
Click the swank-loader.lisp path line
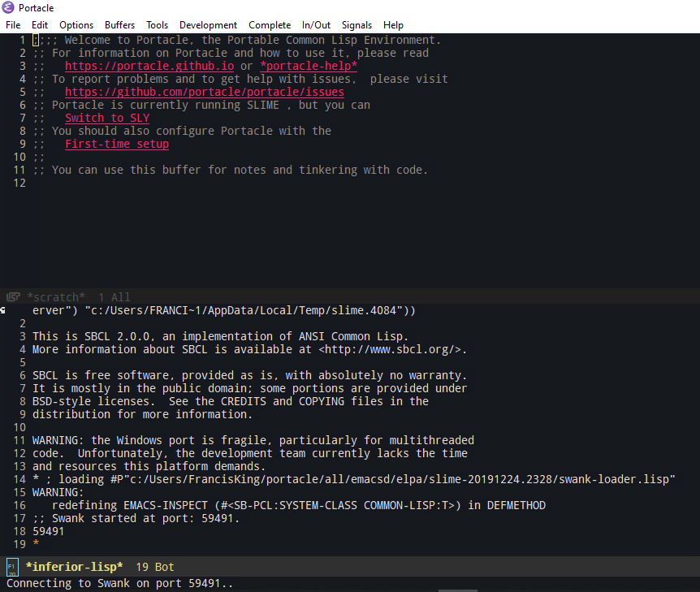pyautogui.click(x=353, y=479)
